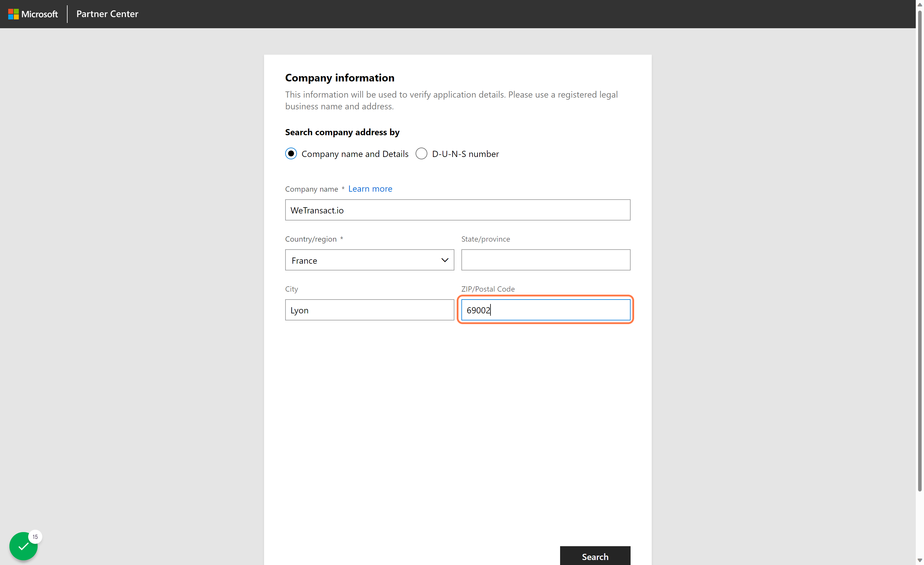This screenshot has height=565, width=924.
Task: Click the scrollbar down arrow
Action: coord(920,560)
